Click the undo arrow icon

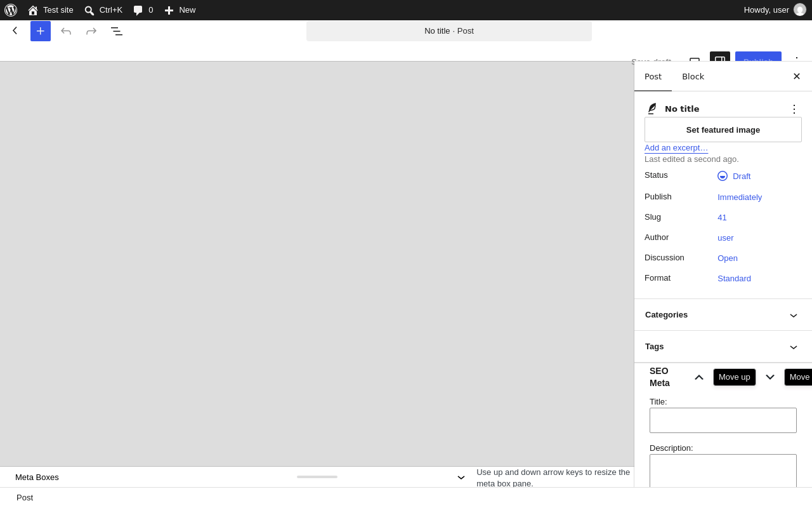[x=66, y=31]
